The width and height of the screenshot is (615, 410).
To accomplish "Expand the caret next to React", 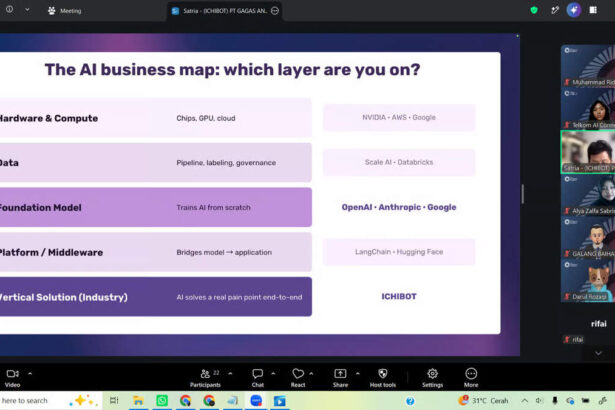I will (311, 374).
